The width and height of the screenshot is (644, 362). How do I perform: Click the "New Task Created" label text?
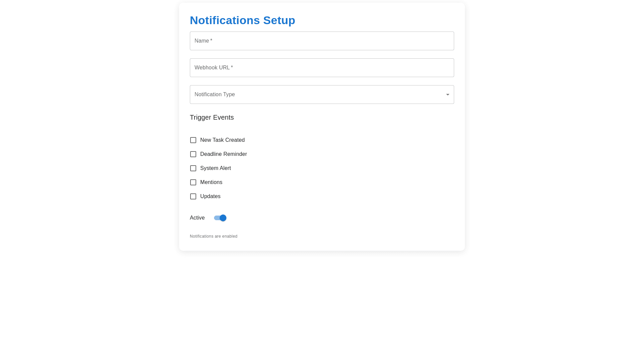(x=222, y=140)
